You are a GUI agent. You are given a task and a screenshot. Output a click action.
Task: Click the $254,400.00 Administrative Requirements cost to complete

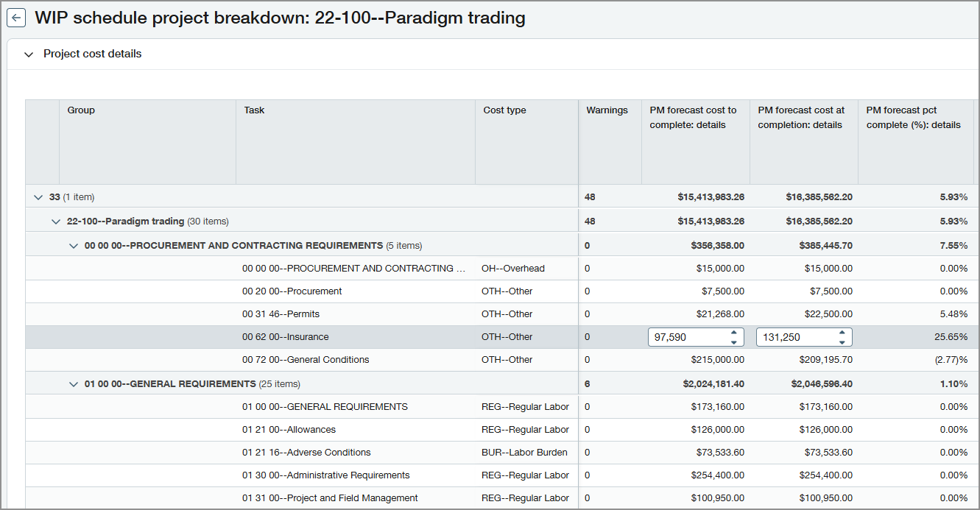tap(717, 475)
